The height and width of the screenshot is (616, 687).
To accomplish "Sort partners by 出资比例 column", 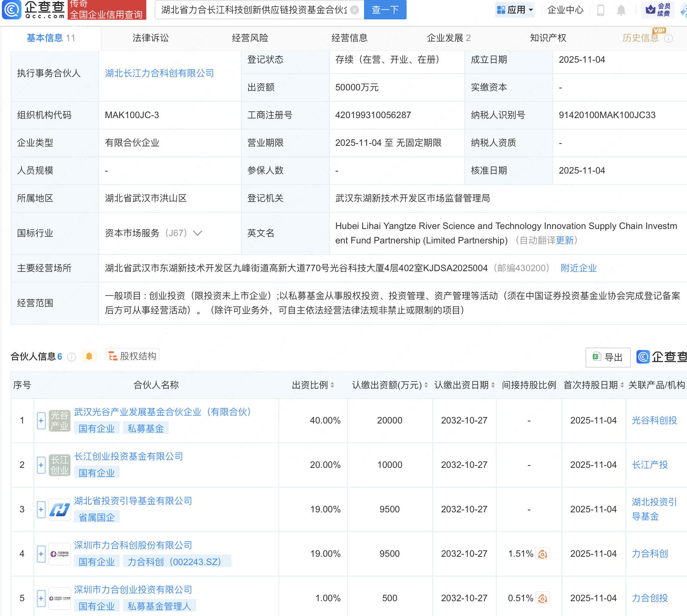I will (x=332, y=385).
